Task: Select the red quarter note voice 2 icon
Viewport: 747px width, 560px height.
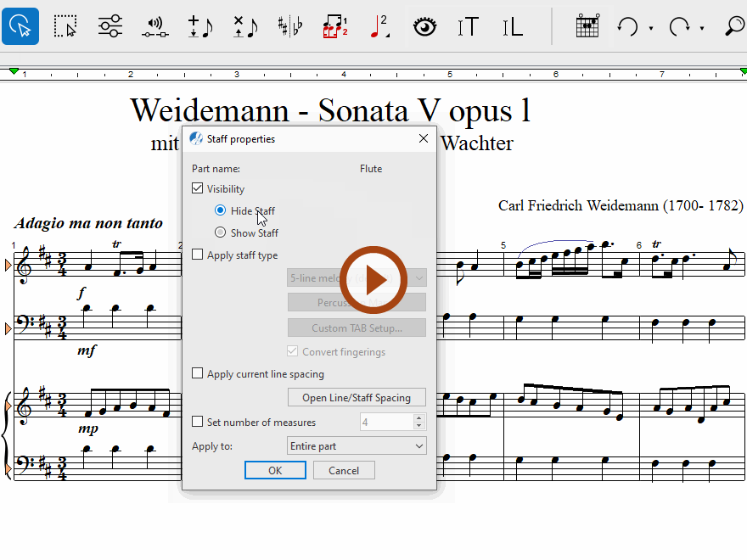Action: [379, 26]
